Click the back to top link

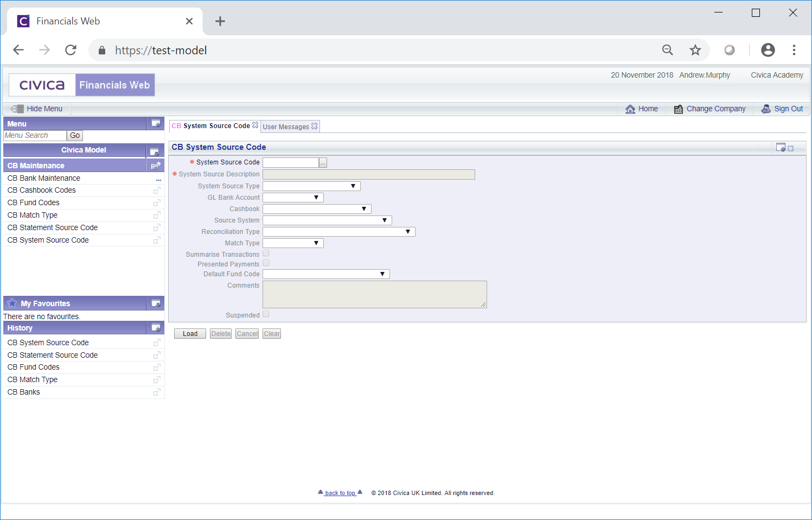340,493
